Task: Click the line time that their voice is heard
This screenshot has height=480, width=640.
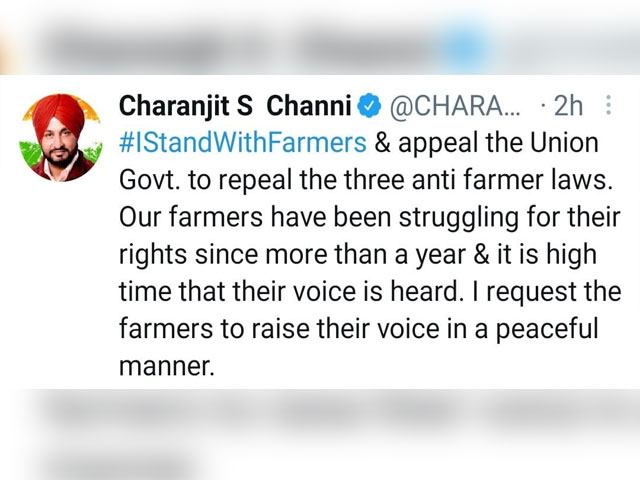Action: coord(370,291)
